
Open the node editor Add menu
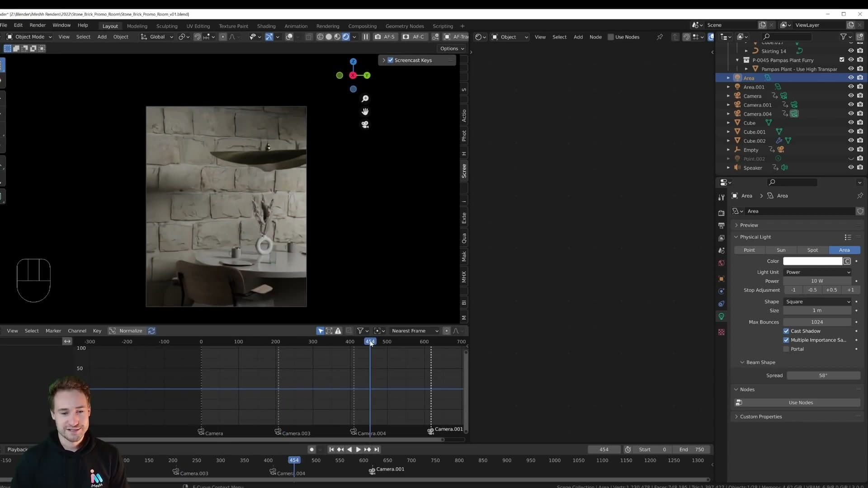[578, 37]
